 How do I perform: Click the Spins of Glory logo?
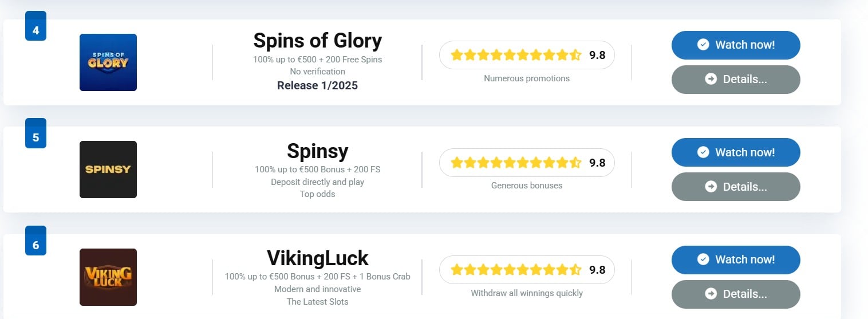(108, 62)
